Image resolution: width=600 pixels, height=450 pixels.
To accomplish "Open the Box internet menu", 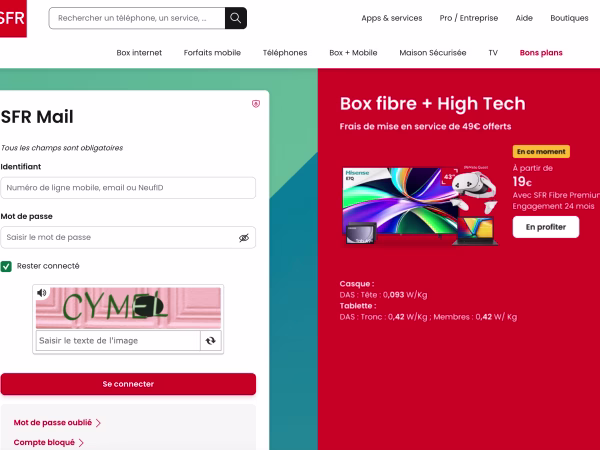I will [x=138, y=52].
